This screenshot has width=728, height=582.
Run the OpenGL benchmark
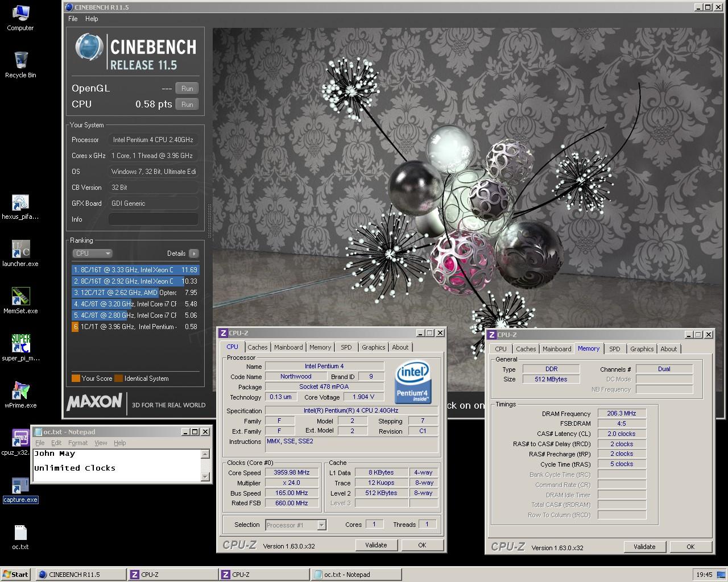click(x=187, y=89)
